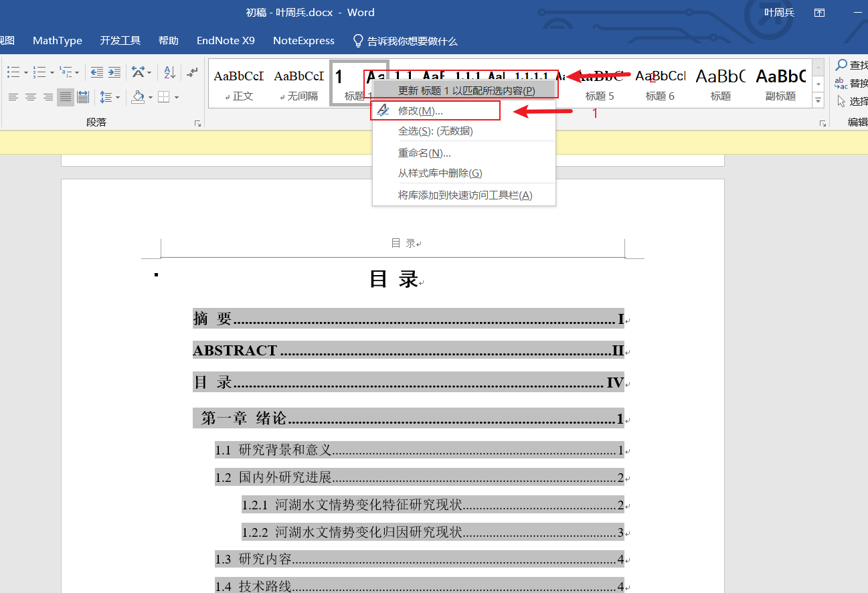
Task: Choose 重命名(N)... from context menu
Action: (x=464, y=153)
